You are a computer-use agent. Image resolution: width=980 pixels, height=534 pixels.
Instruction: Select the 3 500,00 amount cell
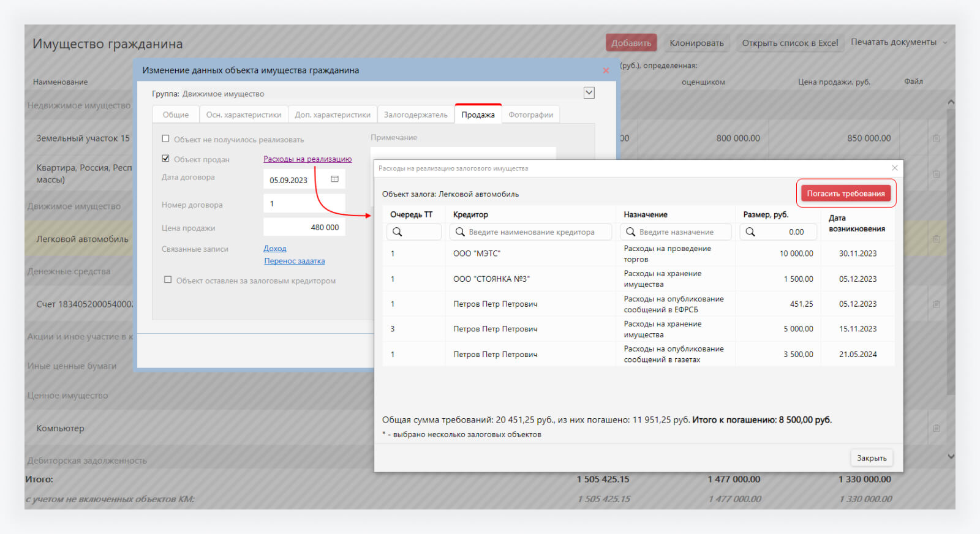click(x=778, y=354)
